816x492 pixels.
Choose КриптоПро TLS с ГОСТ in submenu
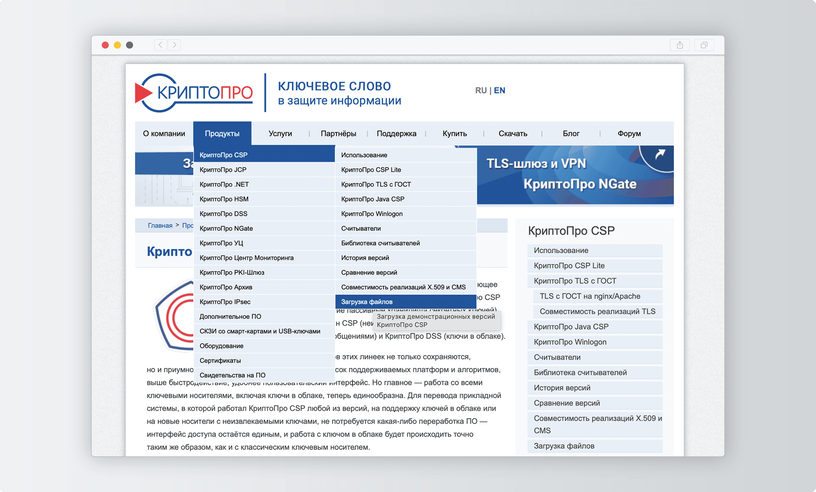pos(406,184)
